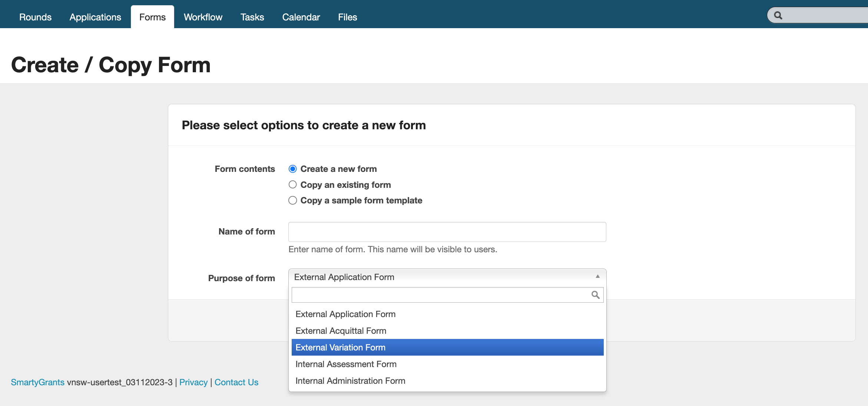Image resolution: width=868 pixels, height=406 pixels.
Task: Click the top search magnifier icon
Action: [x=778, y=16]
